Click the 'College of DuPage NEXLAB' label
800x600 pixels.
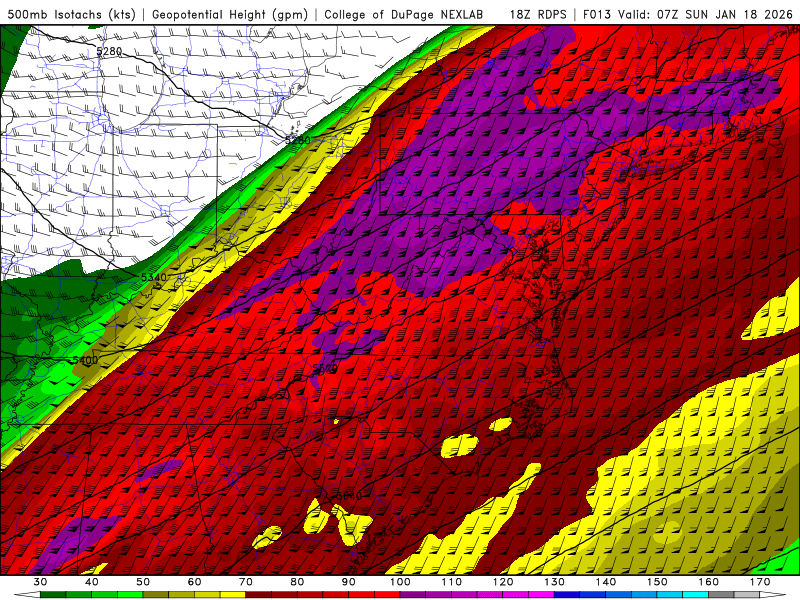coord(404,14)
